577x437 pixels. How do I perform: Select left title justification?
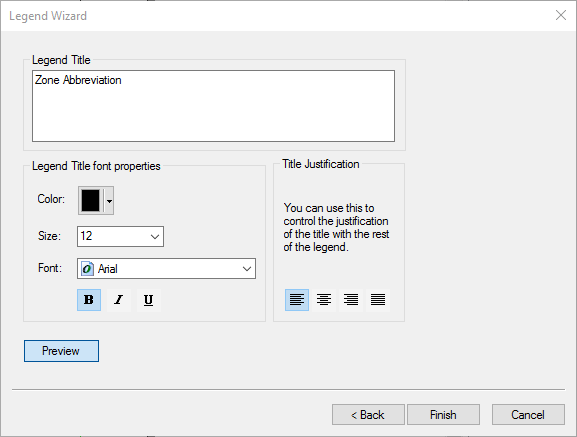click(x=297, y=300)
